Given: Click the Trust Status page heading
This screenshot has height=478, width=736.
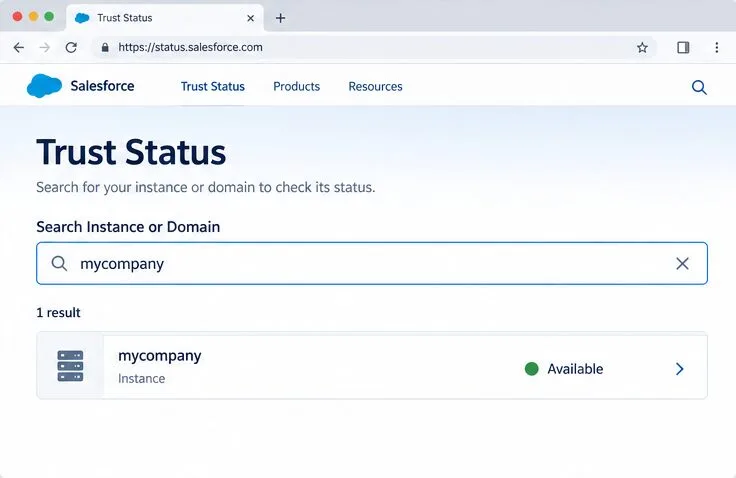Looking at the screenshot, I should point(131,153).
